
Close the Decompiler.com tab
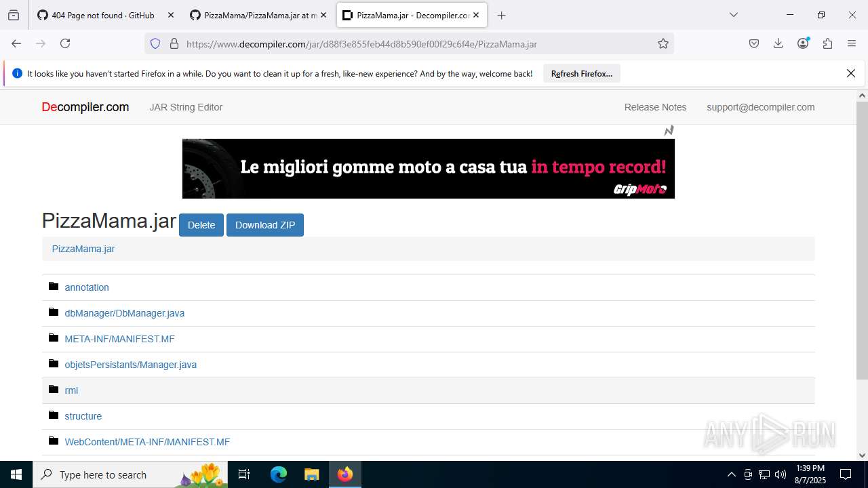[x=476, y=15]
